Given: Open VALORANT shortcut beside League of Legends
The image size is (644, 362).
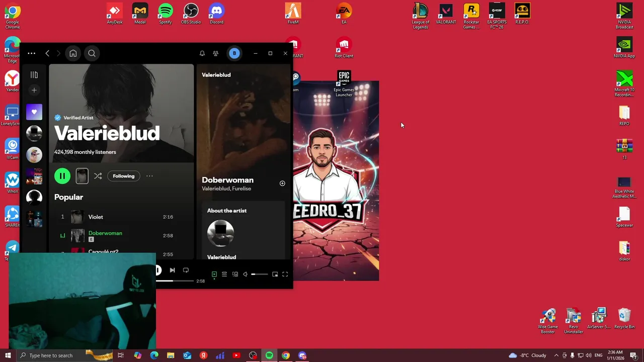Looking at the screenshot, I should tap(446, 14).
